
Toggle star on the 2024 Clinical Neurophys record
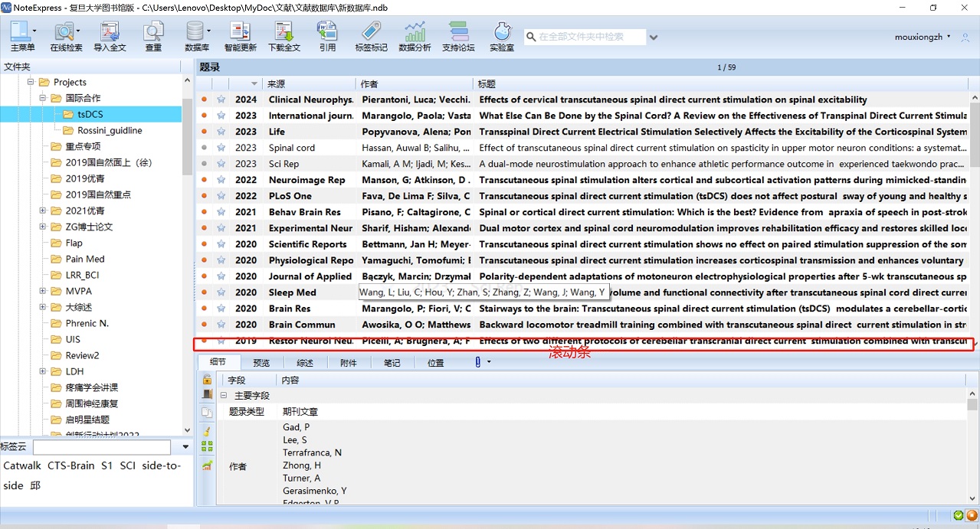tap(221, 100)
